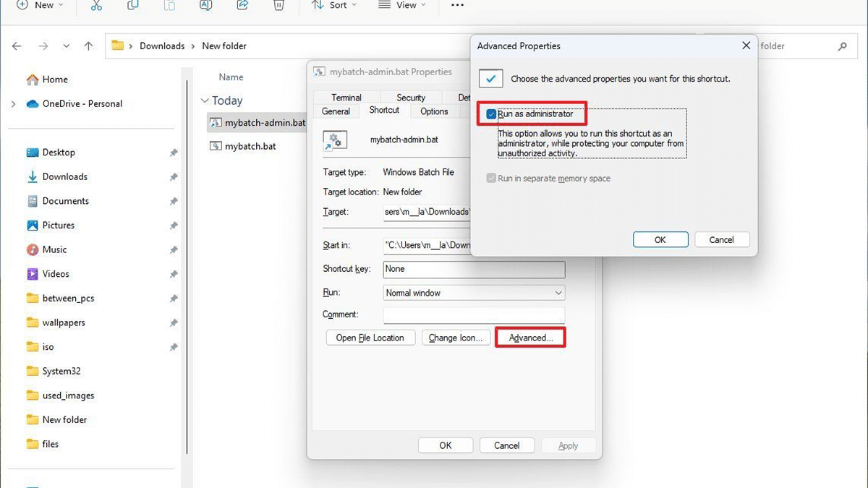
Task: Click the Share icon in toolbar
Action: pos(242,5)
